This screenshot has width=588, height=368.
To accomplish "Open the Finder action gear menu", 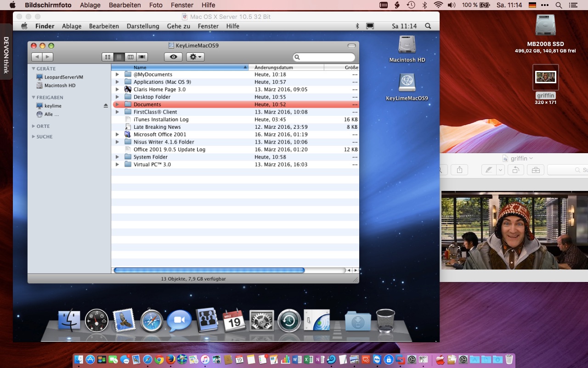I will (x=195, y=57).
